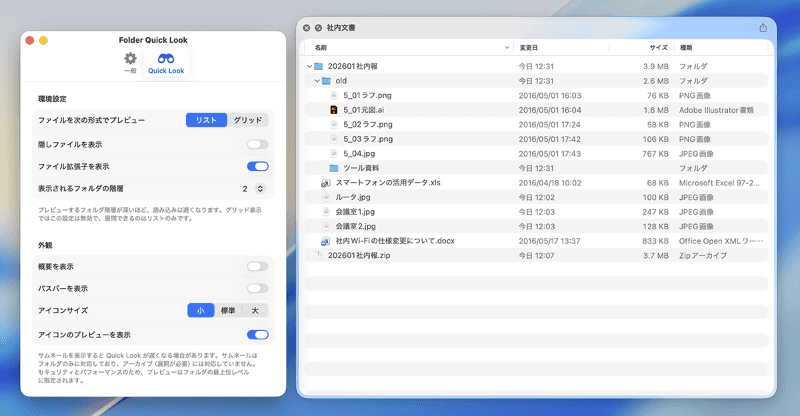Click the 3.9 MB size cell
The height and width of the screenshot is (416, 800).
(656, 66)
